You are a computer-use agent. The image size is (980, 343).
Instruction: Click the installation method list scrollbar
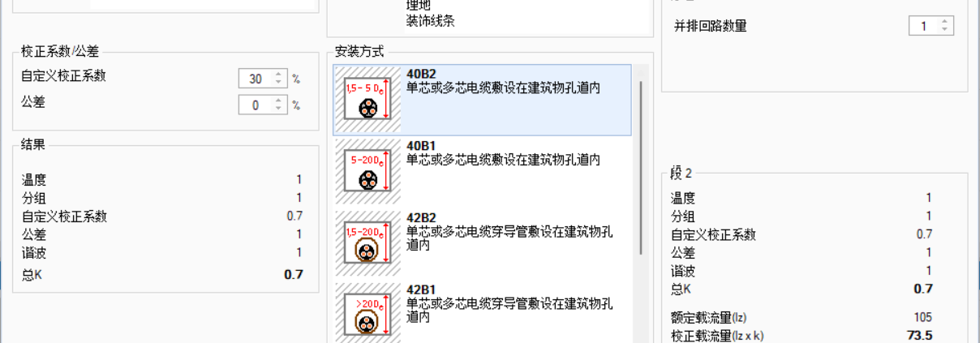pyautogui.click(x=643, y=166)
